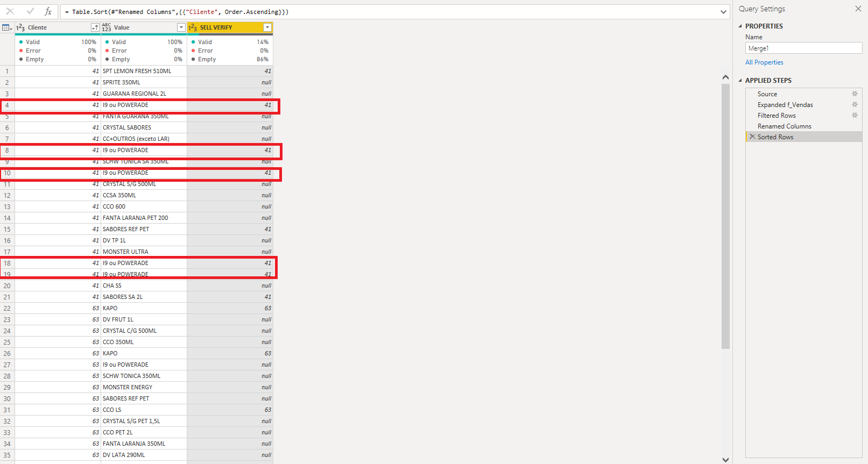Expand the formula bar

(723, 12)
